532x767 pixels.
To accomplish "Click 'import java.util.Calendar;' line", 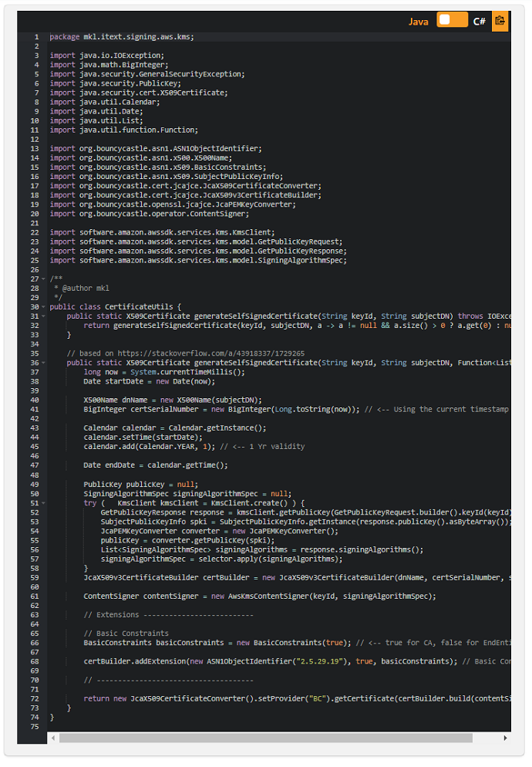I will (x=105, y=102).
